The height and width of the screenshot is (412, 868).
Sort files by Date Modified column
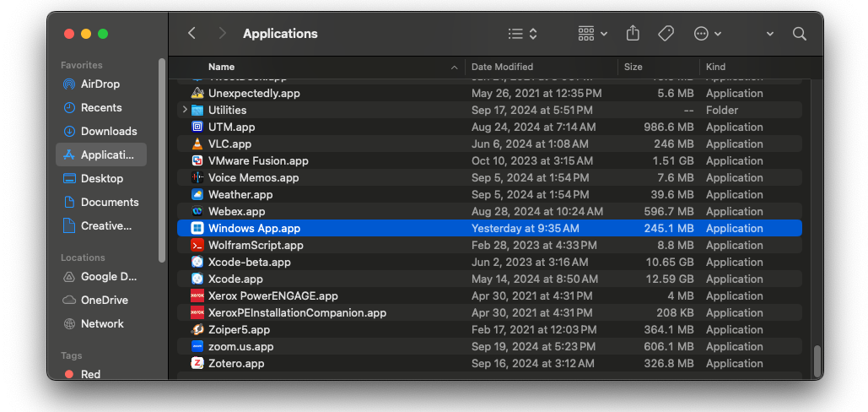click(x=502, y=67)
